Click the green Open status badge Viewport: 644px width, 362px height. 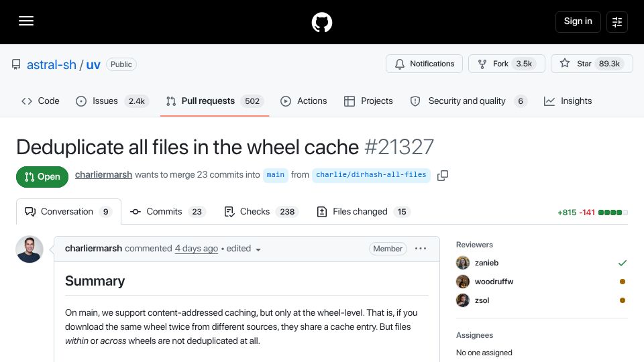(x=42, y=177)
